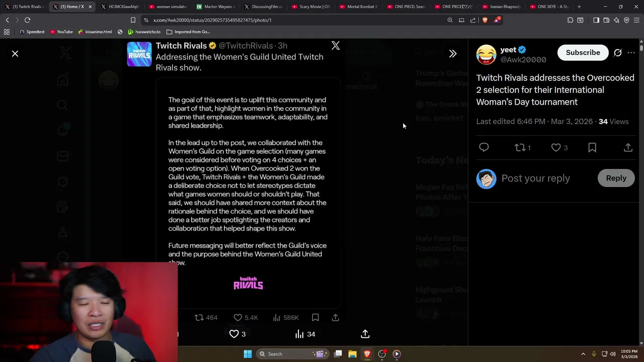Open the Windows Start menu
Viewport: 644px width, 362px height.
tap(248, 354)
